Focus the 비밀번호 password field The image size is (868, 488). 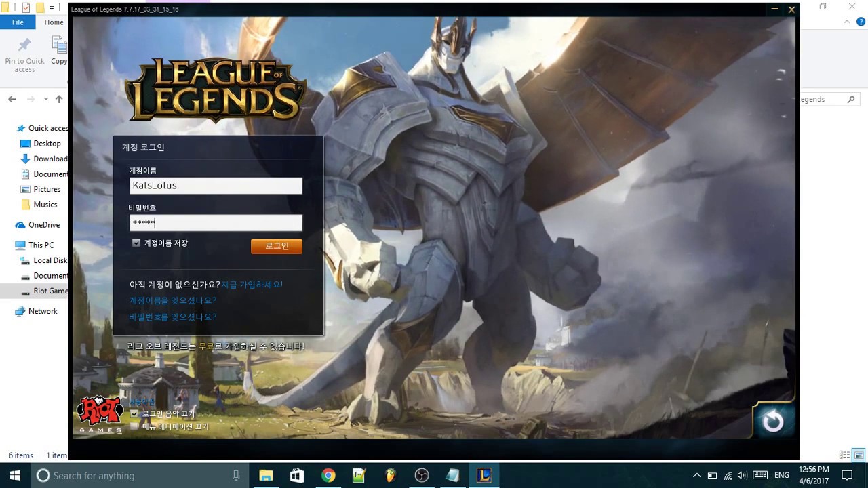(216, 223)
